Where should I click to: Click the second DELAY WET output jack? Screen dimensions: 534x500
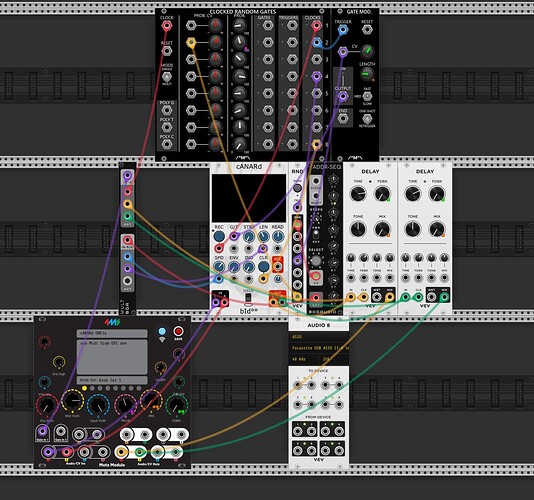(431, 297)
